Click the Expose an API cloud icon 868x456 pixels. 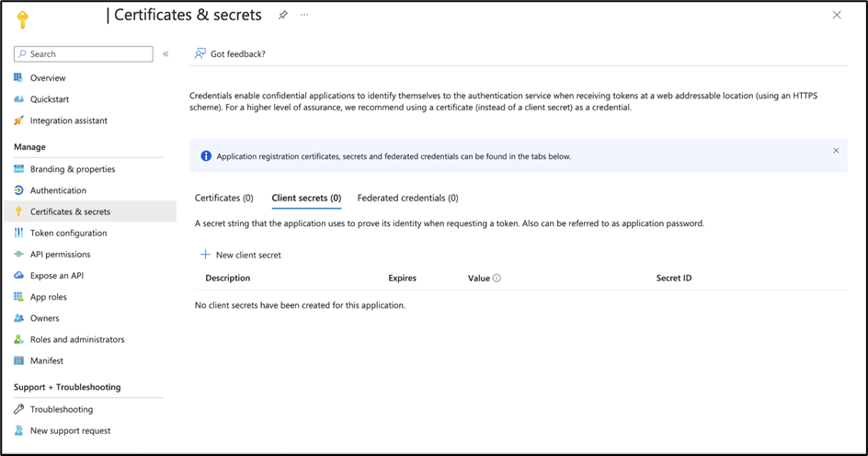pyautogui.click(x=18, y=275)
